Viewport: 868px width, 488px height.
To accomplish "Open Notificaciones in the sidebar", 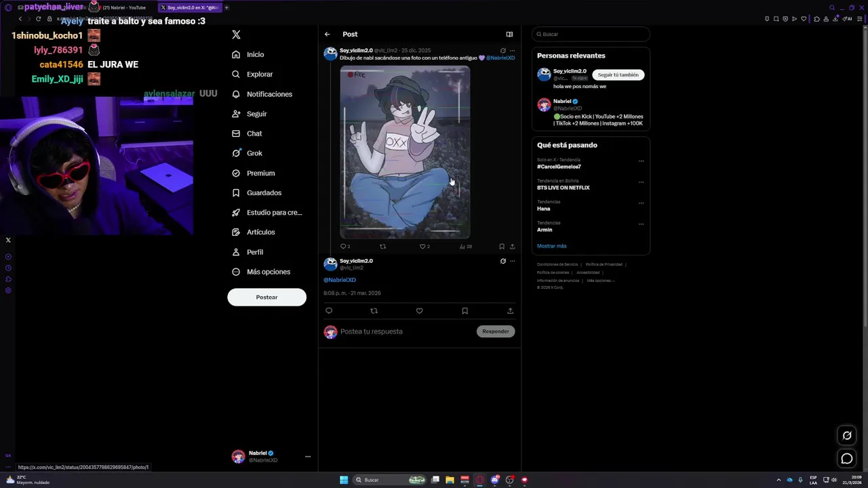I will tap(262, 94).
